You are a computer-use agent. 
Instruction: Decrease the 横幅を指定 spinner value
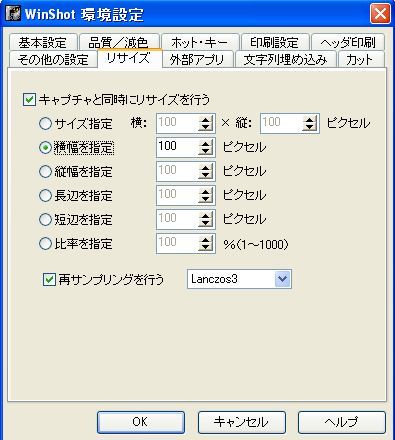click(x=206, y=151)
